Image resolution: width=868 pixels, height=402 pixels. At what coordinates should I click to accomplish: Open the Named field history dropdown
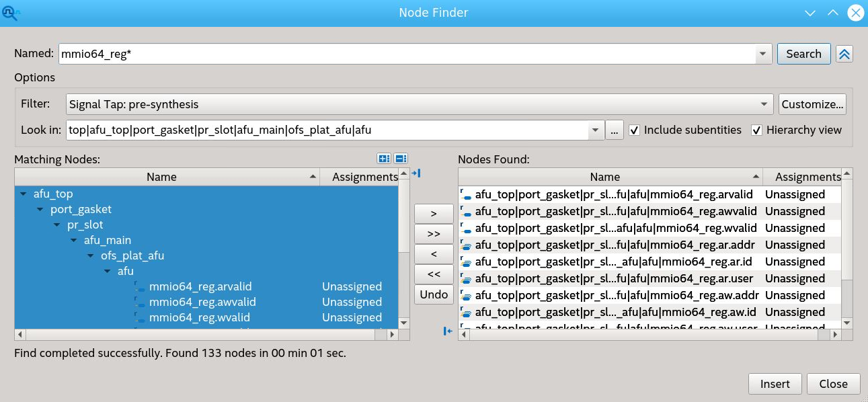coord(762,54)
